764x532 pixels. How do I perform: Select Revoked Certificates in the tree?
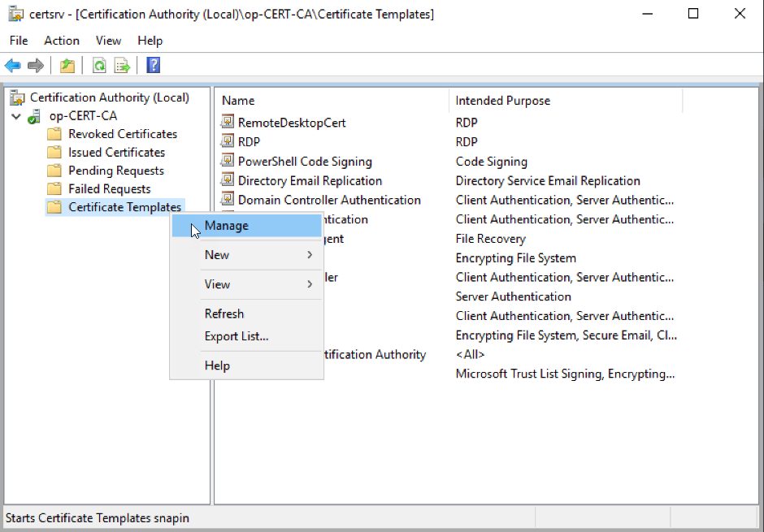pos(123,134)
